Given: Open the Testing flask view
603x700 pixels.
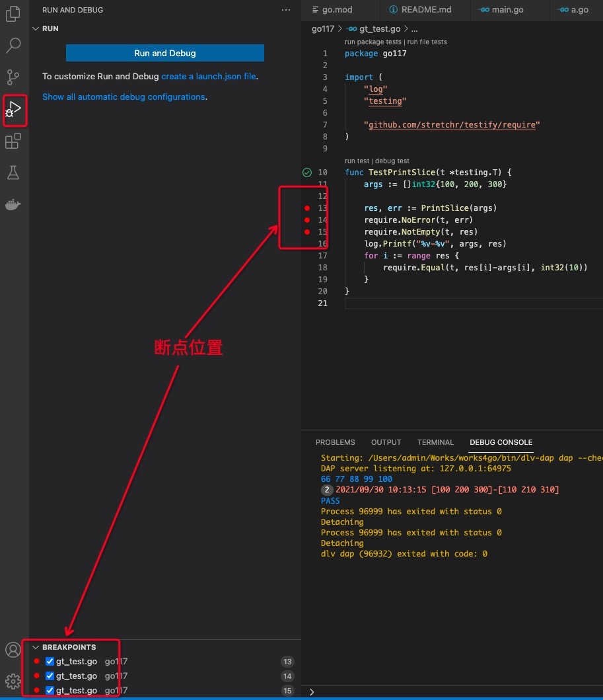Looking at the screenshot, I should (x=13, y=173).
